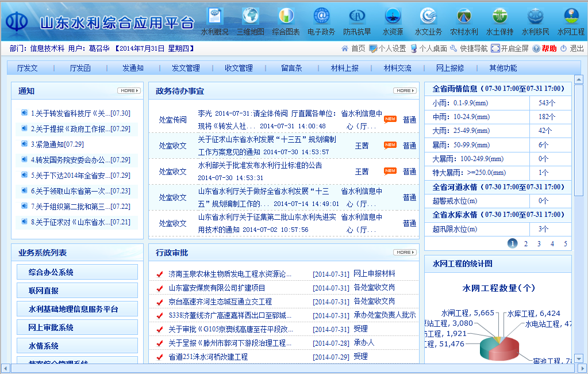
Task: Click the 综合图表 chart icon
Action: [x=286, y=17]
